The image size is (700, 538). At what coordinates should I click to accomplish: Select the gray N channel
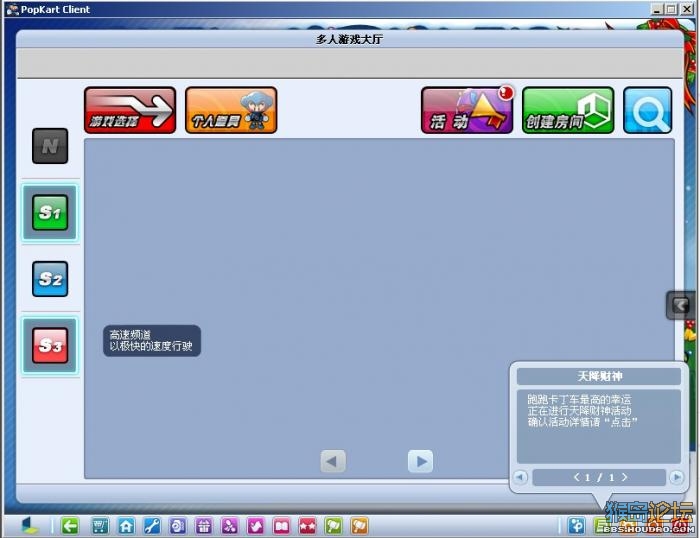[x=50, y=146]
